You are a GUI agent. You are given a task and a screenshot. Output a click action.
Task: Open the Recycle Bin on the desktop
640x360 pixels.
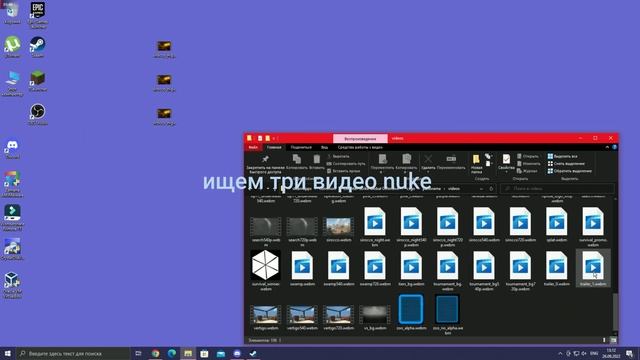[12, 12]
